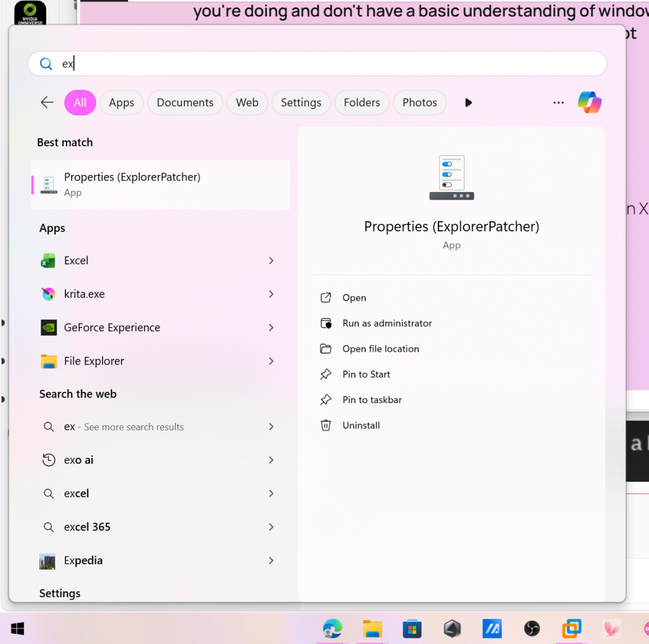Click Pin to taskbar option
The width and height of the screenshot is (649, 644).
(x=372, y=400)
